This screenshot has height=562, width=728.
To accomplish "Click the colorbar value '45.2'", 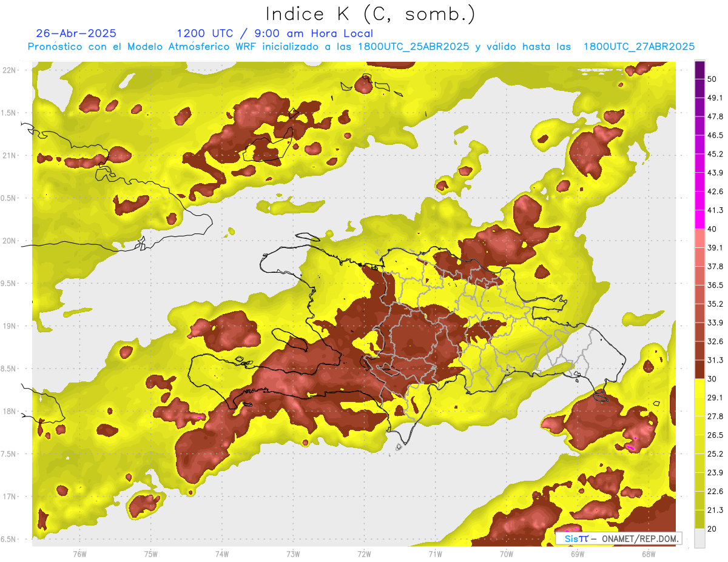I will 715,154.
